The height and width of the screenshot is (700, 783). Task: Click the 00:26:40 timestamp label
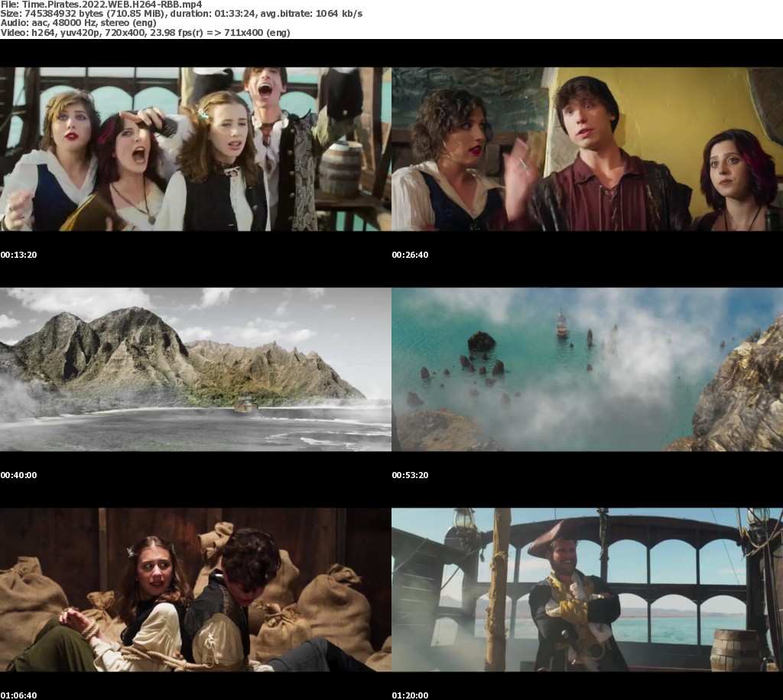click(410, 255)
